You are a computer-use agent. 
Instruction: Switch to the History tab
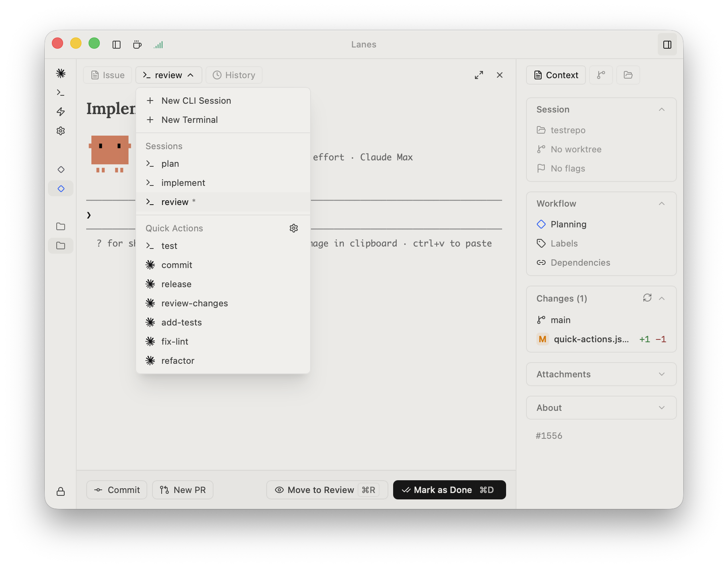pos(234,75)
